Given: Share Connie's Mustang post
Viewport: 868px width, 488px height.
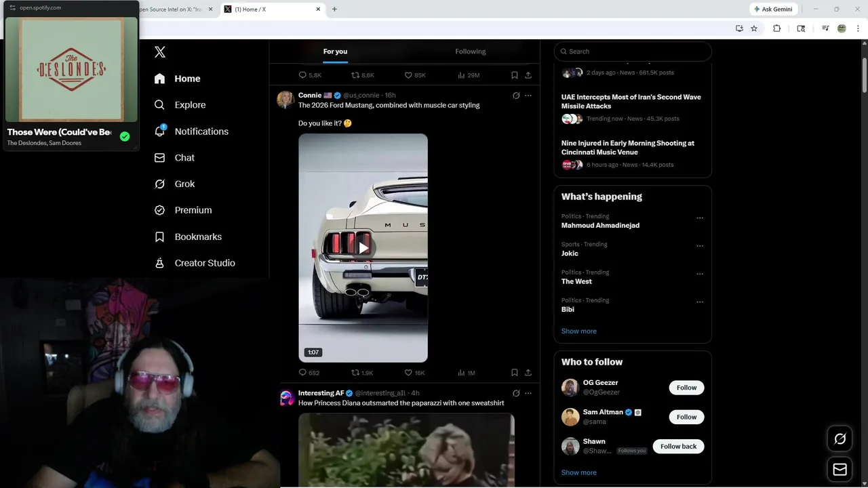Looking at the screenshot, I should pos(528,373).
